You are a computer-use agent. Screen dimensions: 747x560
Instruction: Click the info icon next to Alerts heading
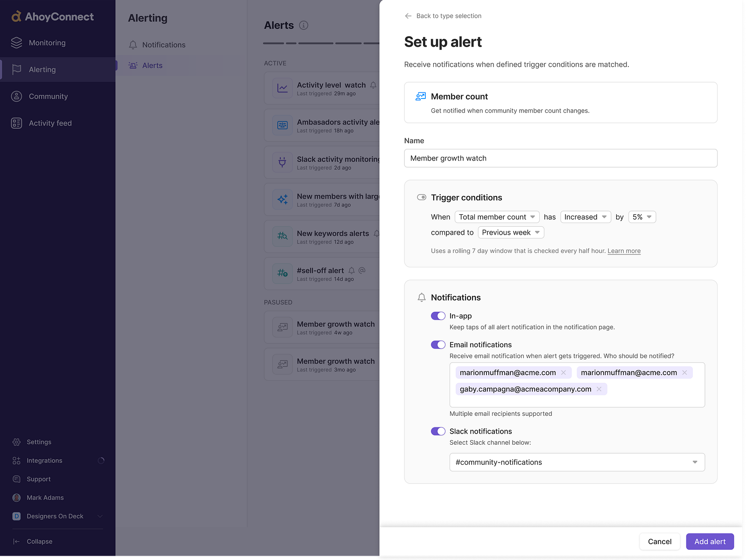pos(303,25)
